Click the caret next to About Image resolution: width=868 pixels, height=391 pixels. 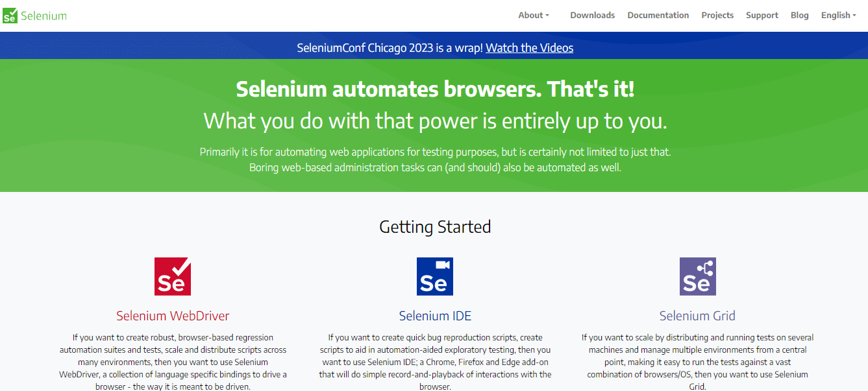(547, 15)
